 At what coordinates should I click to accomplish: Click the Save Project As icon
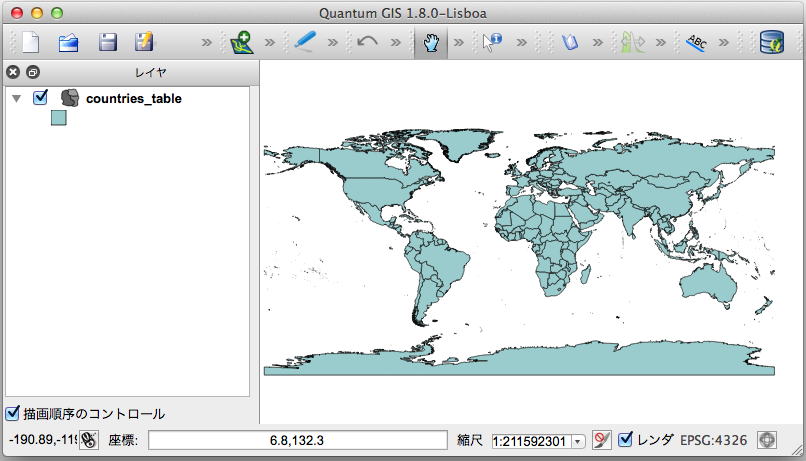pos(145,43)
